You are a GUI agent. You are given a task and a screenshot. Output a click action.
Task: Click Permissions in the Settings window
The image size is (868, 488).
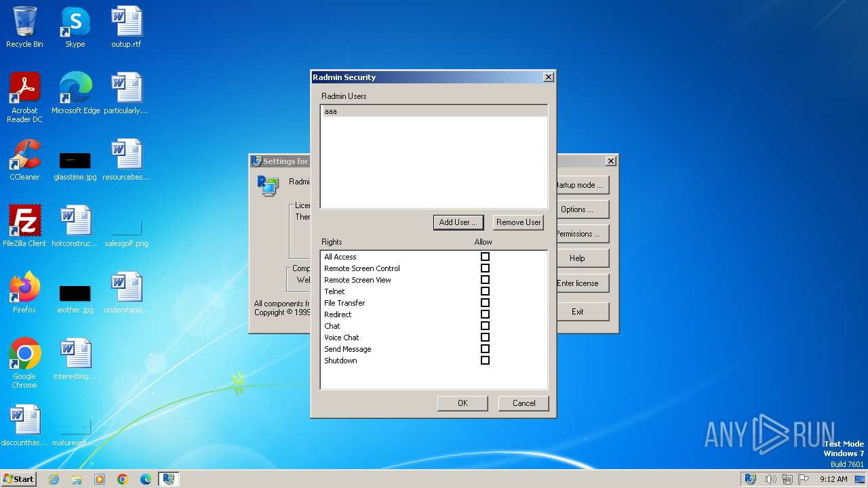[x=583, y=234]
